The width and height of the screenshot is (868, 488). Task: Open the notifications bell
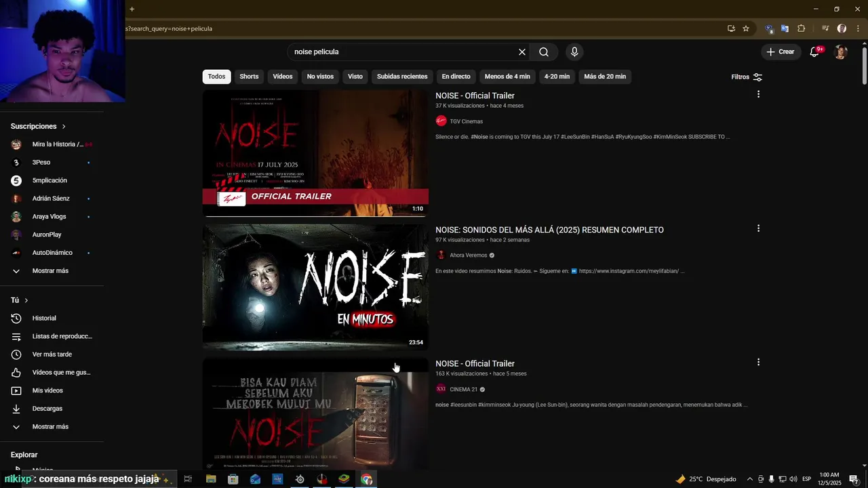[816, 52]
